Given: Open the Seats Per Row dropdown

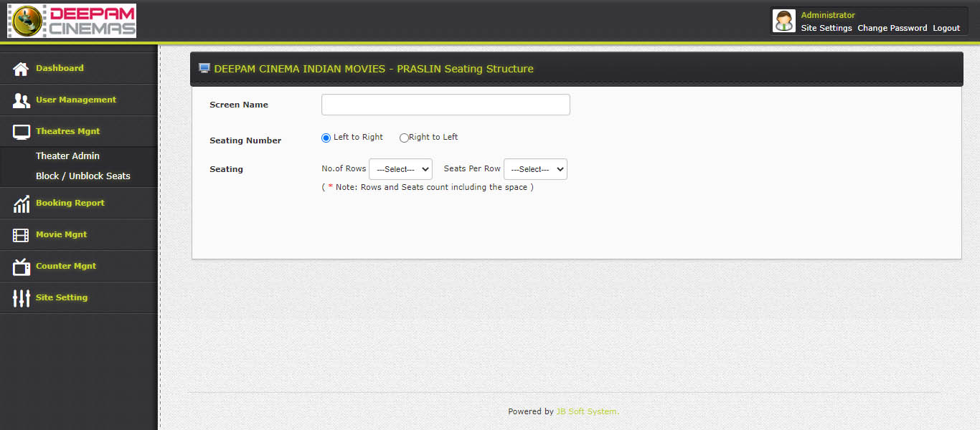Looking at the screenshot, I should 535,169.
